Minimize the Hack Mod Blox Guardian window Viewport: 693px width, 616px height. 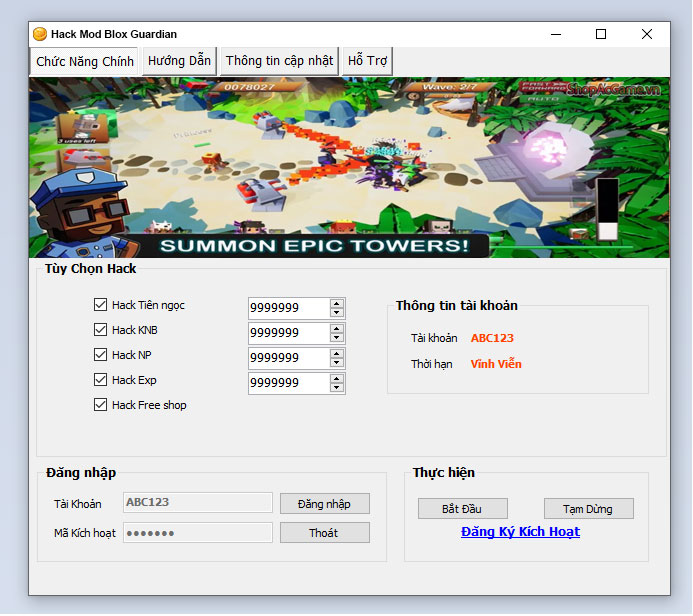pos(556,34)
